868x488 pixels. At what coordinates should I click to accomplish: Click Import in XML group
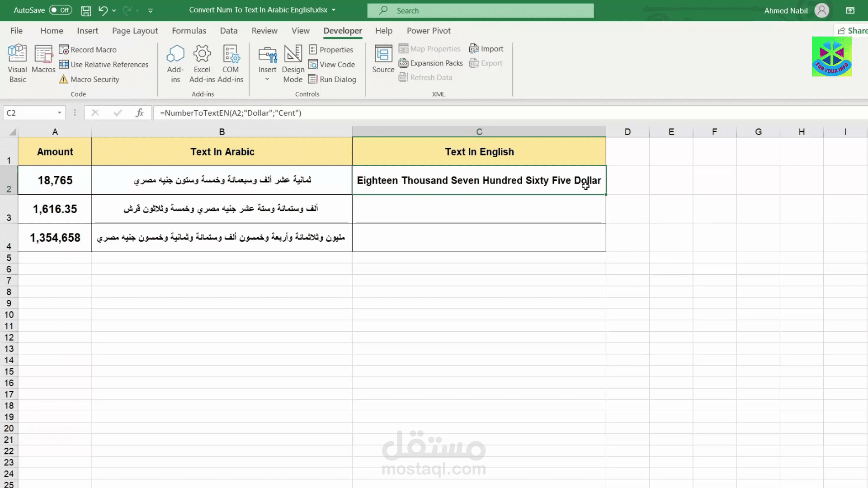pos(486,49)
